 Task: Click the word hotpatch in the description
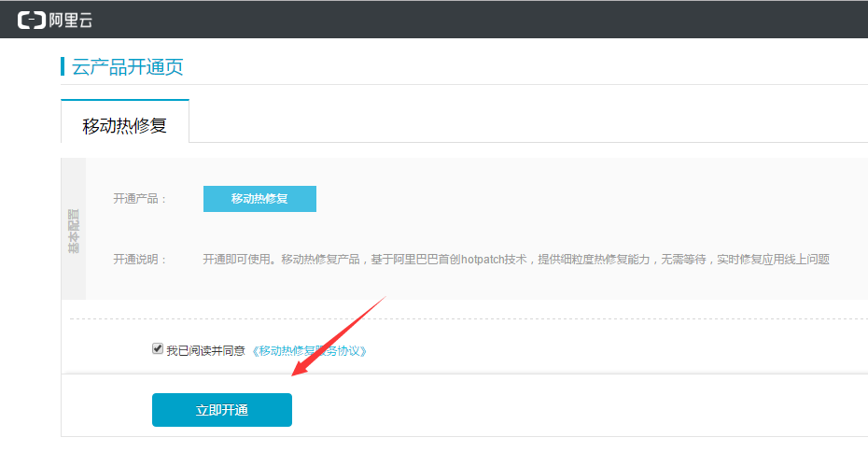click(483, 260)
